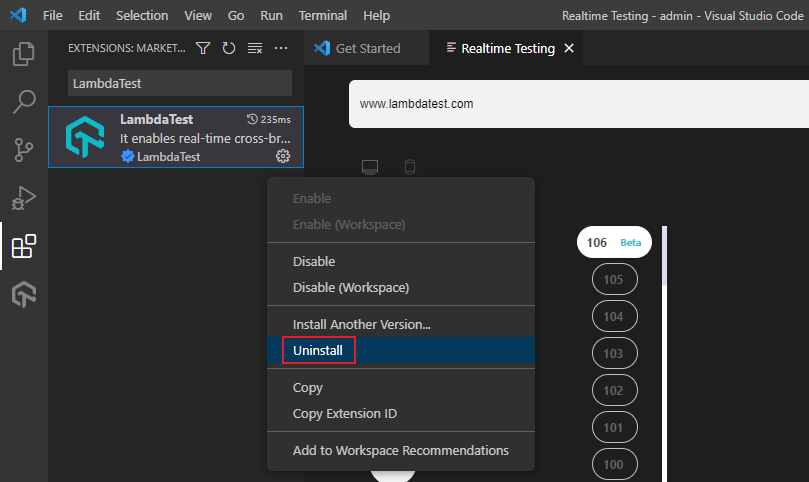
Task: Click the LambdaTest extension manage gear
Action: [283, 156]
